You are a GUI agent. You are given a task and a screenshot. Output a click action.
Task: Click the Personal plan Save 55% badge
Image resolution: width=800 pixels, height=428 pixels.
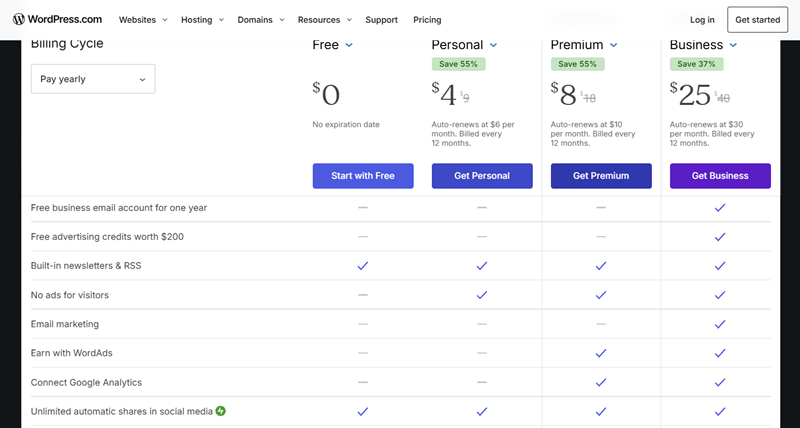pos(458,64)
